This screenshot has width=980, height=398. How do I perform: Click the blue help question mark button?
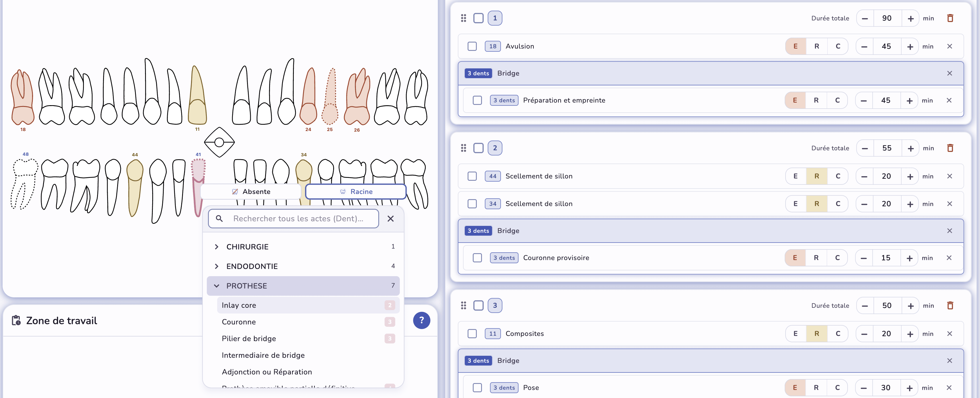(422, 320)
